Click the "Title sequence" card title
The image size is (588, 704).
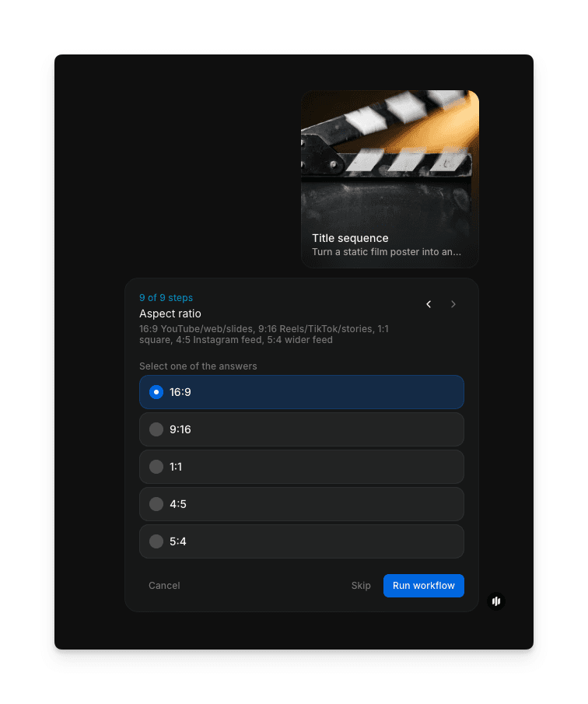350,238
